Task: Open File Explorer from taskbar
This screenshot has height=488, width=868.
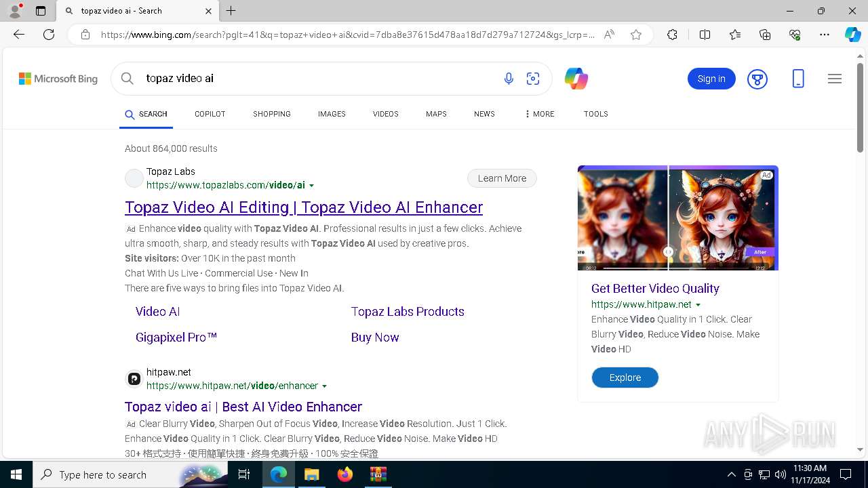Action: 311,474
